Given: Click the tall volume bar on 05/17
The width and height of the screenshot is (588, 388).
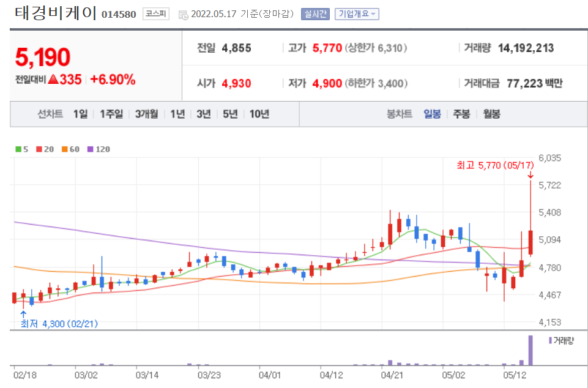Looking at the screenshot, I should click(530, 350).
